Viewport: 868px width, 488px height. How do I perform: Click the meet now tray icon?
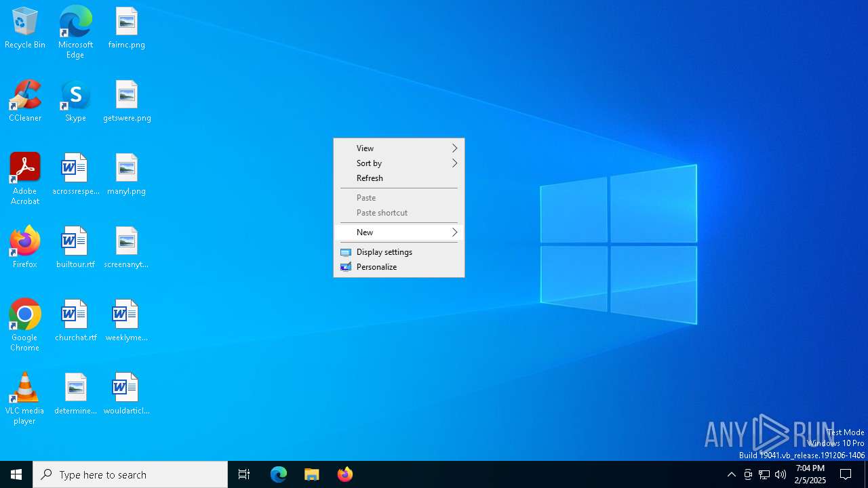pos(748,474)
